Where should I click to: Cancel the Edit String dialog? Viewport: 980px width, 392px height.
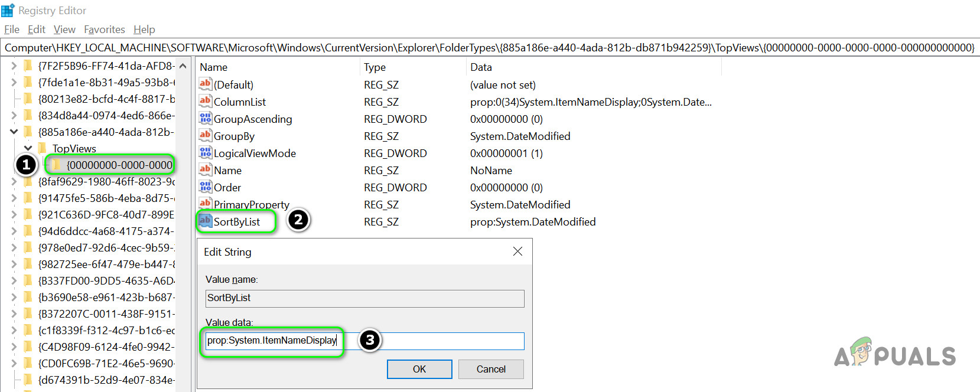490,369
